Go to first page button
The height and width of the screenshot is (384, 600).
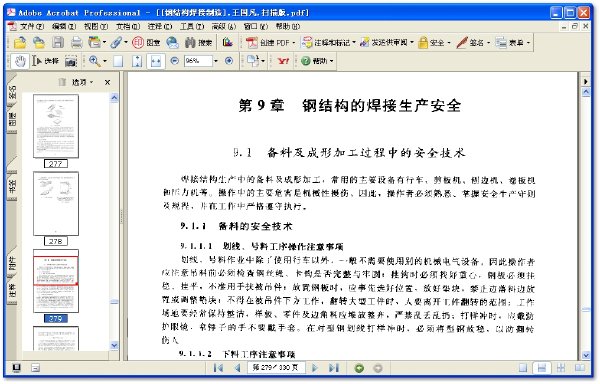(218, 368)
